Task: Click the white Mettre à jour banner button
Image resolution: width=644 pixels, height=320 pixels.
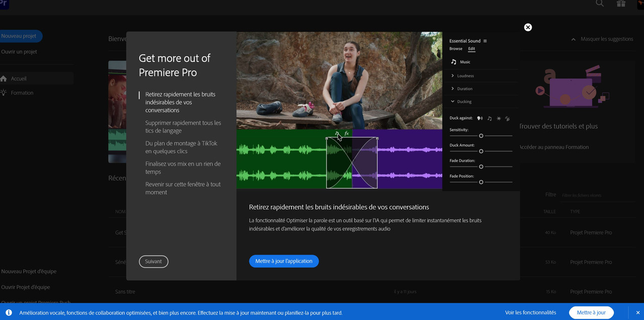Action: point(591,312)
